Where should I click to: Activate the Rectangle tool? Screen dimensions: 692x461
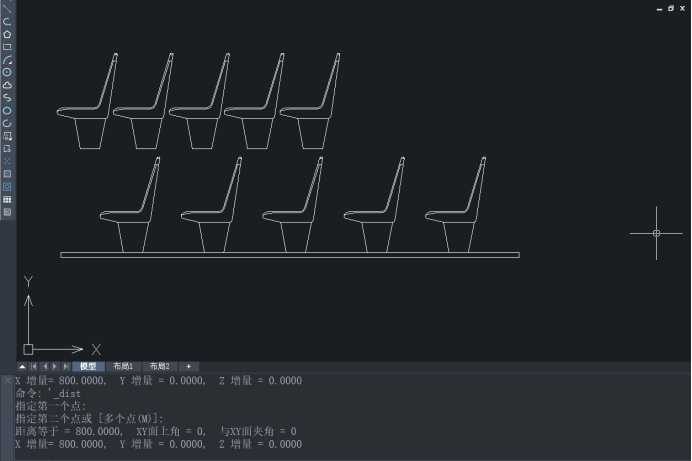(7, 47)
